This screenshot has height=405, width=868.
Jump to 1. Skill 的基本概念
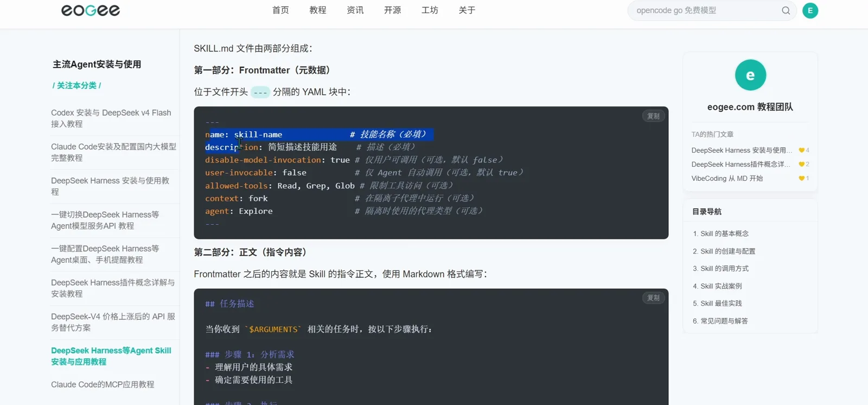(x=720, y=234)
